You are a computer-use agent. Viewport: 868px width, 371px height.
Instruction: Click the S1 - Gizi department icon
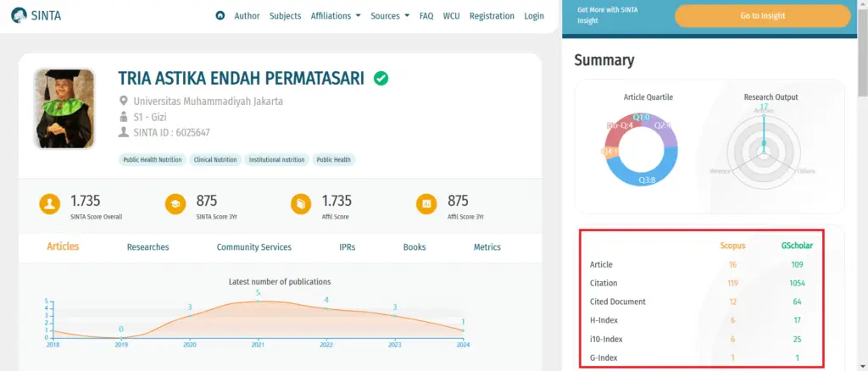point(124,117)
